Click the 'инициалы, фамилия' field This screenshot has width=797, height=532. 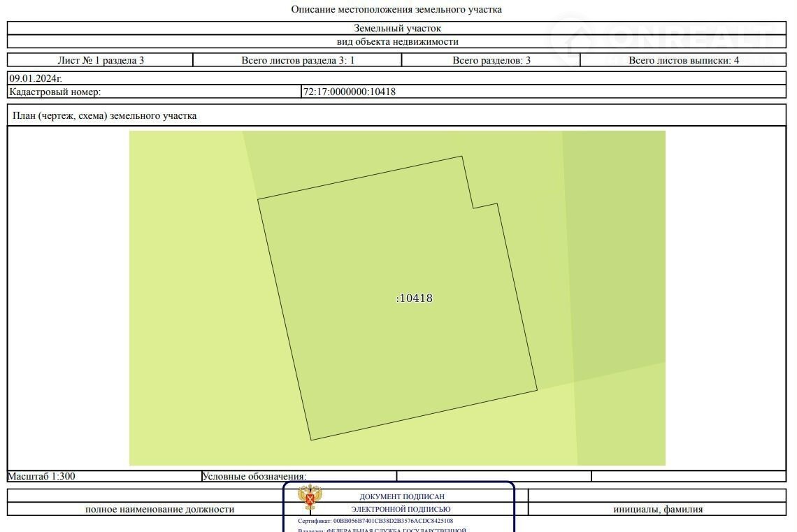click(x=658, y=509)
